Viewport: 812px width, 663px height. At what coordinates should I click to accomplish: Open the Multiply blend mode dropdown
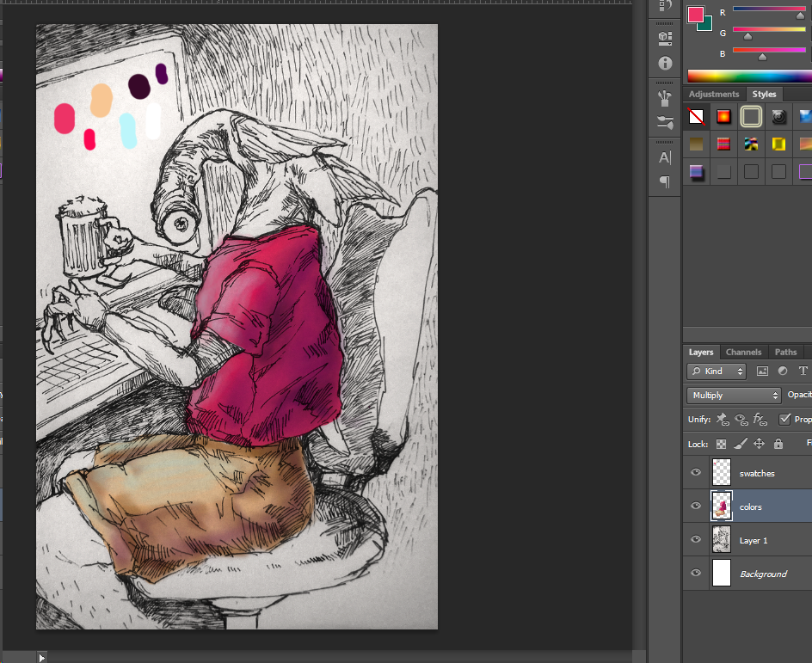[x=734, y=396]
